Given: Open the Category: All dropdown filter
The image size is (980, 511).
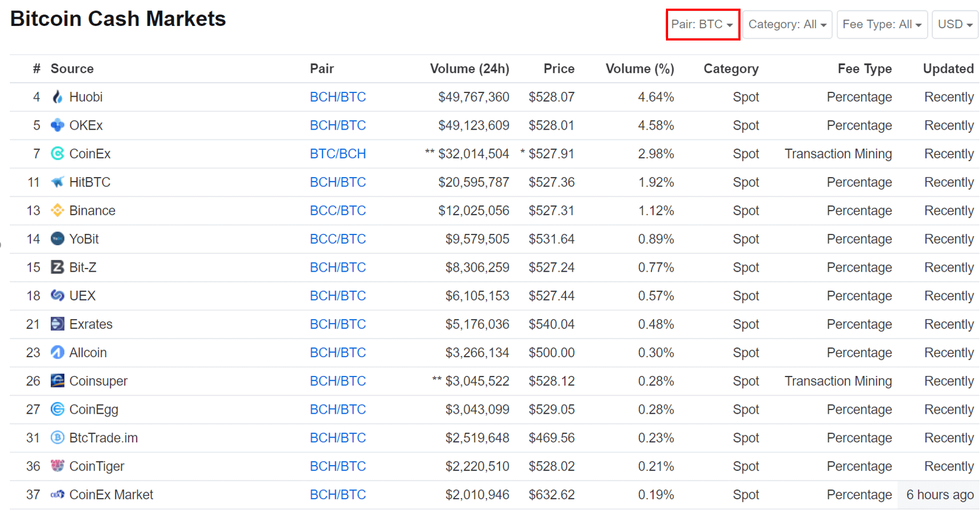Looking at the screenshot, I should 787,24.
